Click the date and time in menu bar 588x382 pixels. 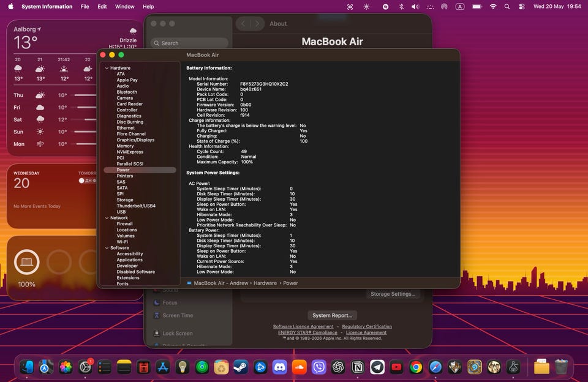point(557,7)
